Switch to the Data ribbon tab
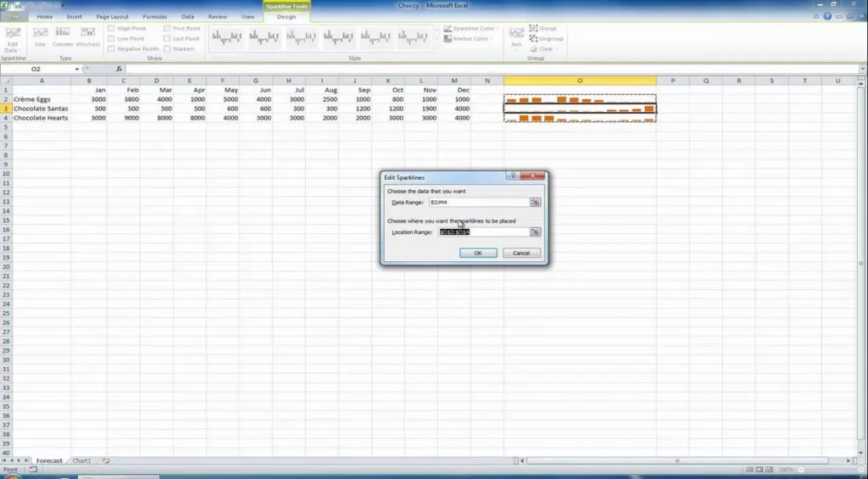 pos(187,17)
